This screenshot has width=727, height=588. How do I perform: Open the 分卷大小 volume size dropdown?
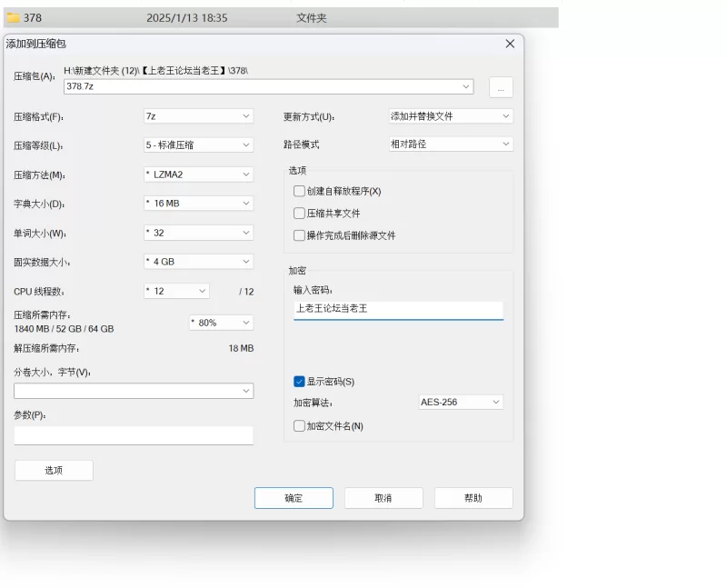(134, 391)
